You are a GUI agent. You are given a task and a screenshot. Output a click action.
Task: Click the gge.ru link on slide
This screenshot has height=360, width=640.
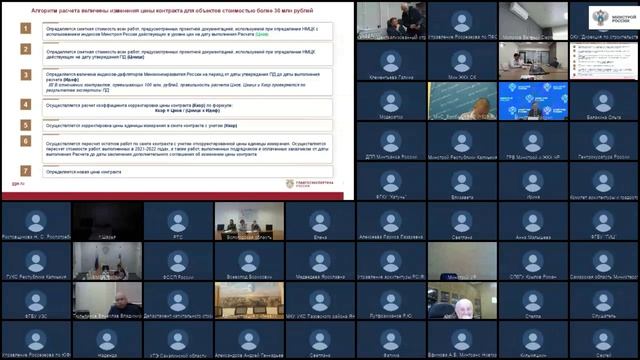(x=18, y=184)
